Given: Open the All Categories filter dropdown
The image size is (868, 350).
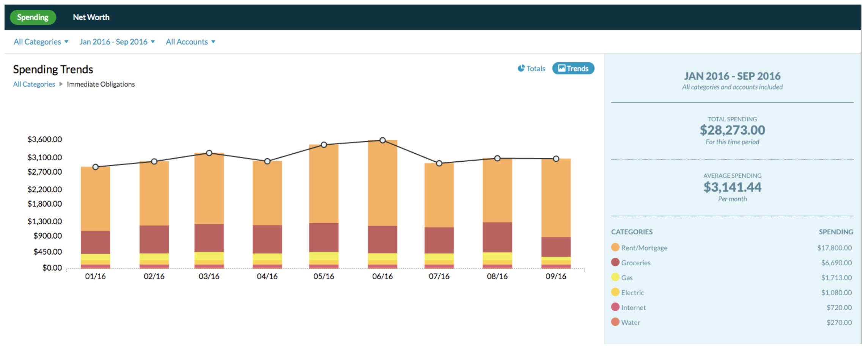Looking at the screenshot, I should pos(41,42).
